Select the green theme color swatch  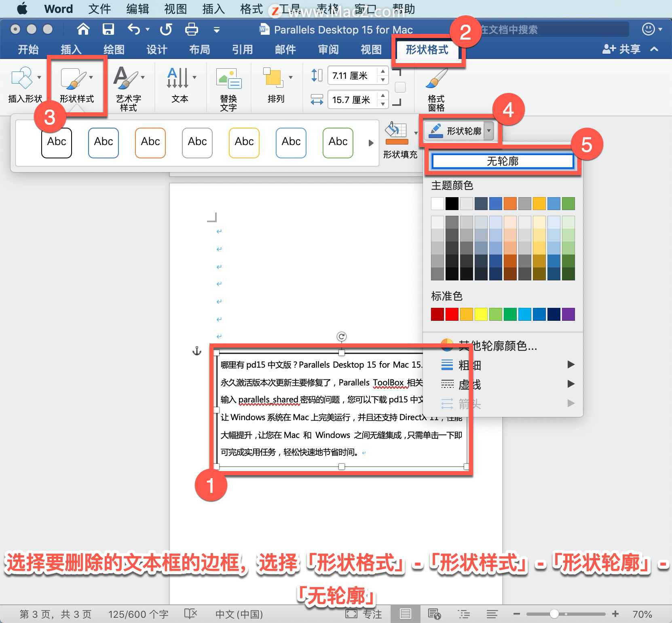coord(568,203)
